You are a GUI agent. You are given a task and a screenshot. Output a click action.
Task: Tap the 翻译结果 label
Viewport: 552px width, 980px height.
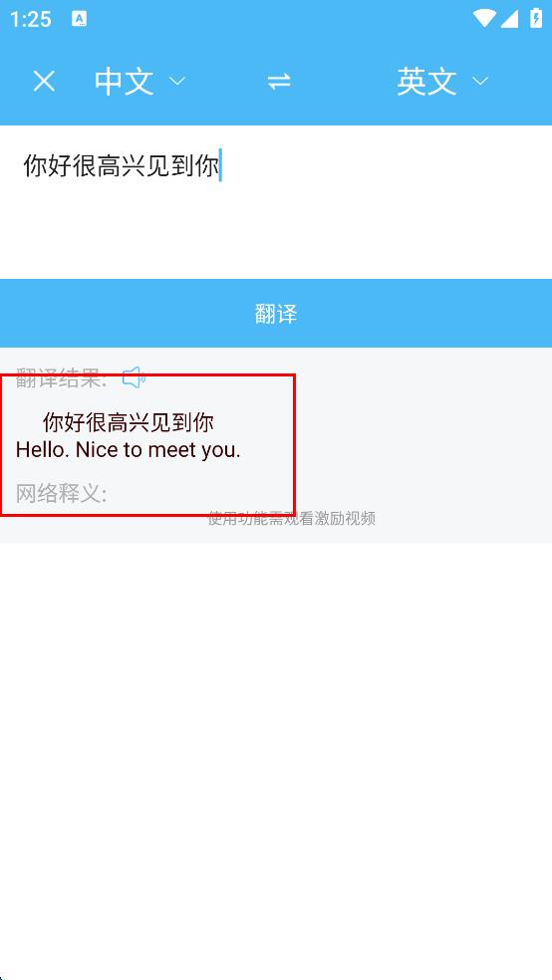(x=61, y=377)
